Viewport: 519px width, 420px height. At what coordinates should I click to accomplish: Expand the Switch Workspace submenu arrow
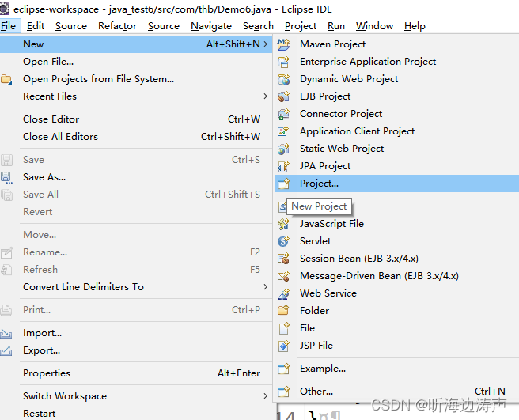(x=266, y=396)
